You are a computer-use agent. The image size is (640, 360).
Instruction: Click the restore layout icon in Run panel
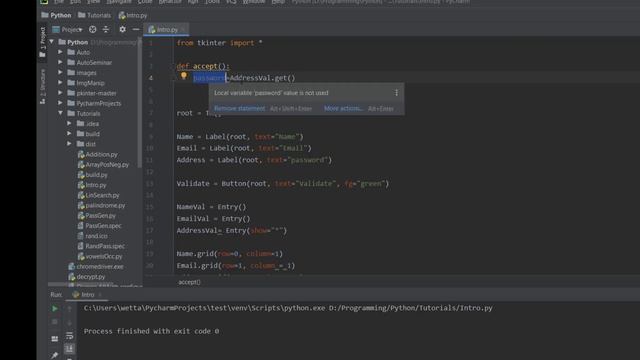[x=54, y=339]
